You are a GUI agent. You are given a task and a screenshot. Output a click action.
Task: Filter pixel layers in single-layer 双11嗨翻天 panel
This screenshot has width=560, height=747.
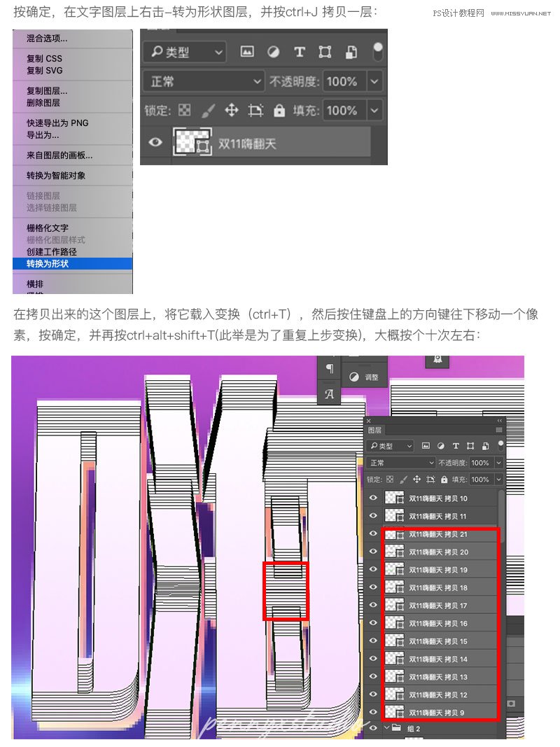[x=246, y=51]
